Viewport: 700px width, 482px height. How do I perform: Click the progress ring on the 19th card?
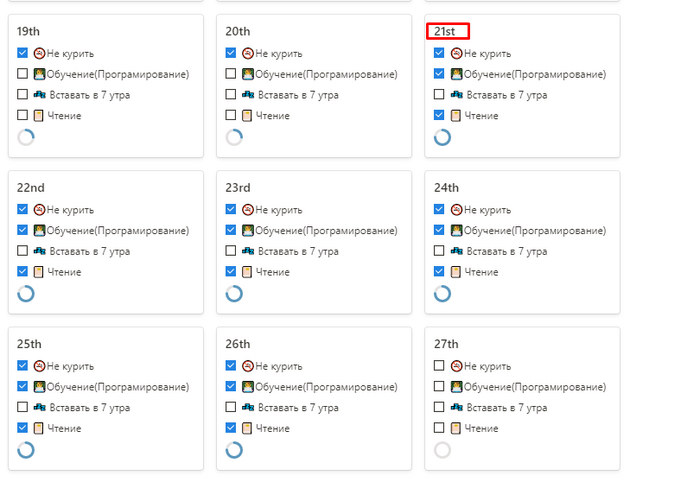tap(26, 138)
